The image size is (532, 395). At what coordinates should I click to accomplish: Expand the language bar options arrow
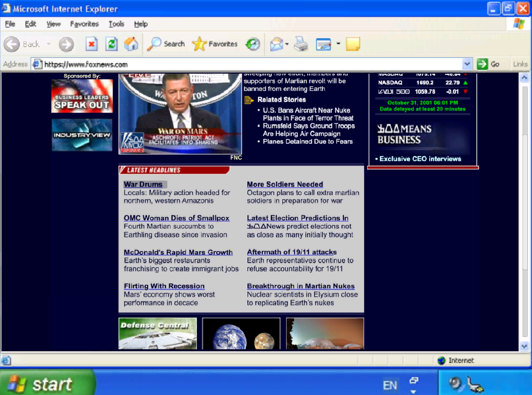coord(413,392)
